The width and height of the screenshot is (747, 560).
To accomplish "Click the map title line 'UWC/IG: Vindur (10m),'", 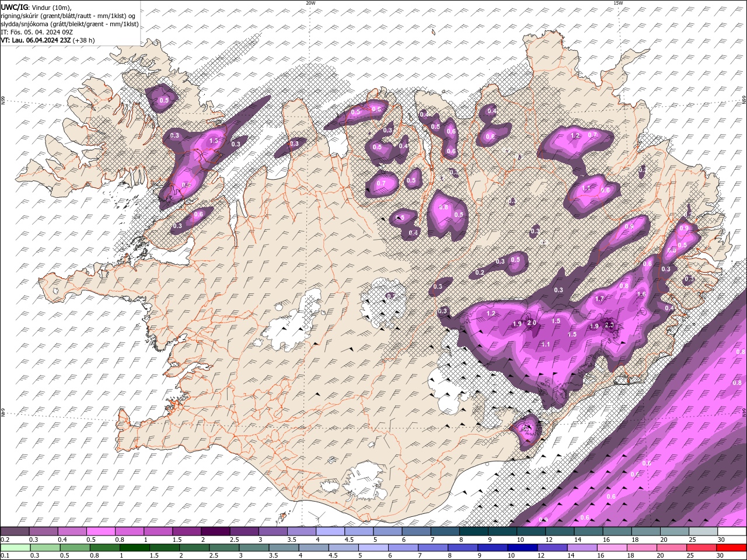I will click(37, 7).
